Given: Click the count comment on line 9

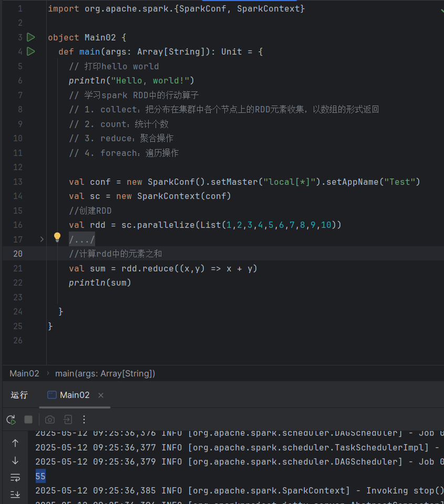Looking at the screenshot, I should click(x=119, y=124).
